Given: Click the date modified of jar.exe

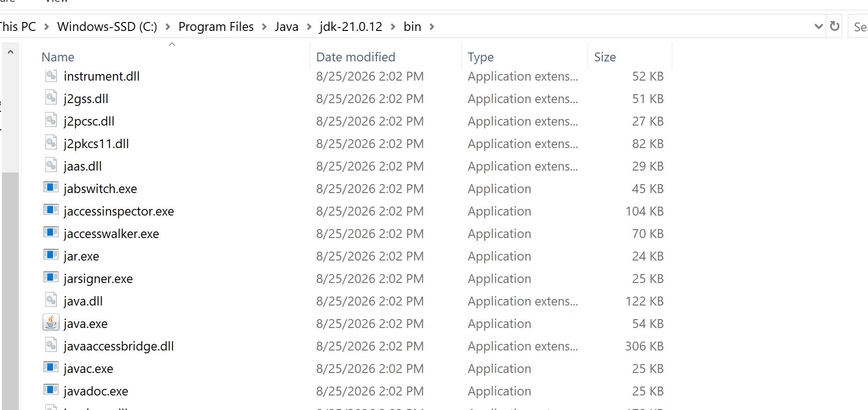Looking at the screenshot, I should pos(370,256).
